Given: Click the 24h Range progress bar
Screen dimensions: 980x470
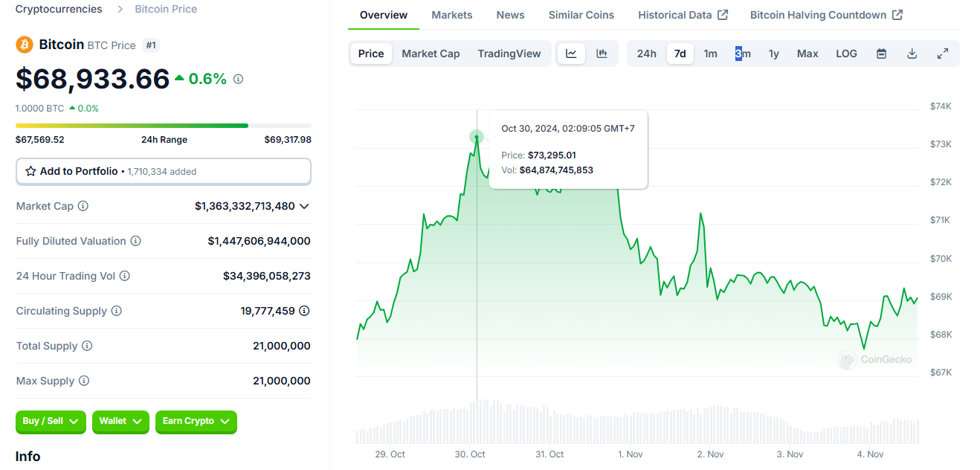Looking at the screenshot, I should tap(164, 126).
